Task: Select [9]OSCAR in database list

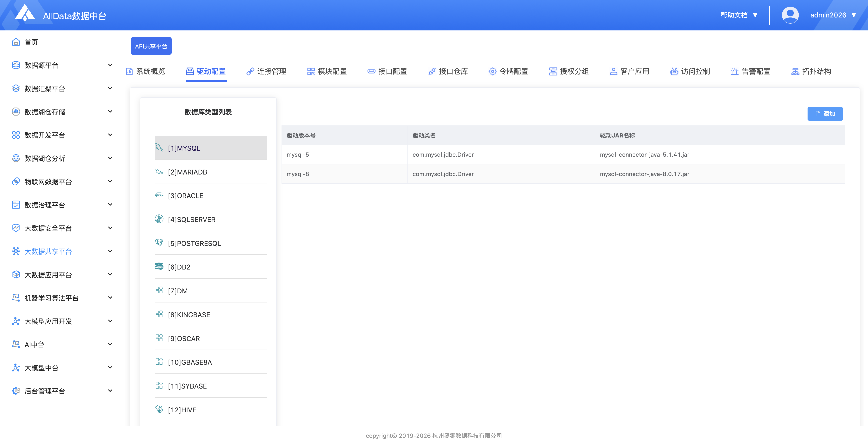Action: [210, 338]
